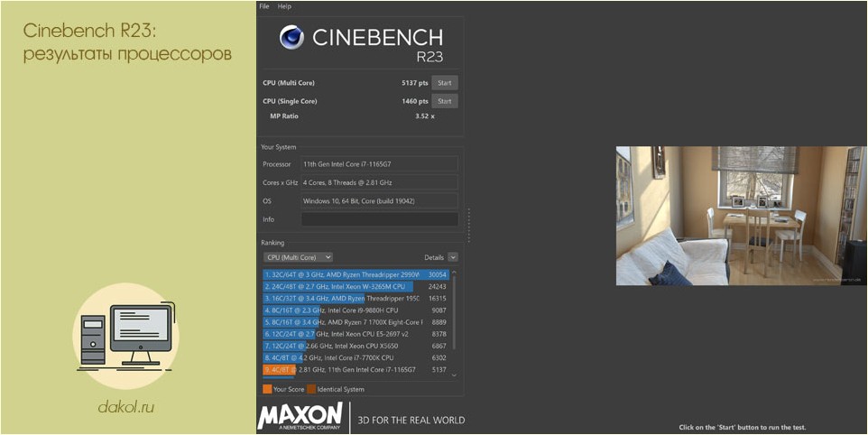Select ranking row AMD Ryzen Threadripper 2990W
The height and width of the screenshot is (435, 868).
(x=356, y=274)
